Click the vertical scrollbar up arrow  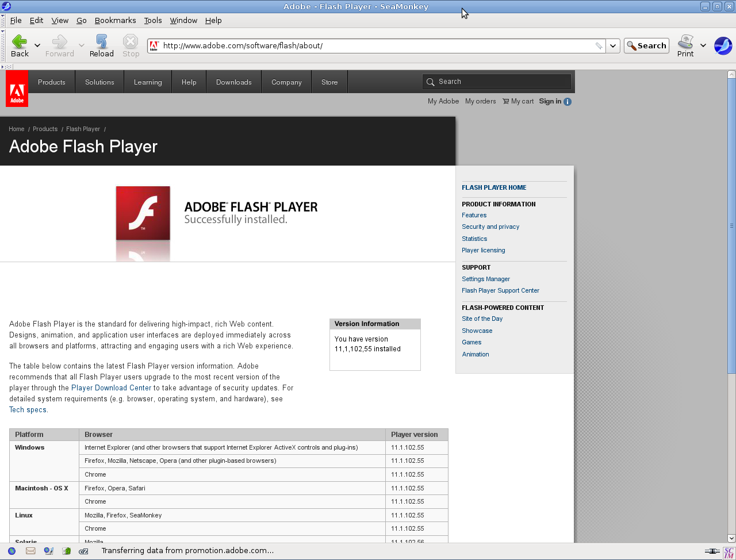point(731,74)
